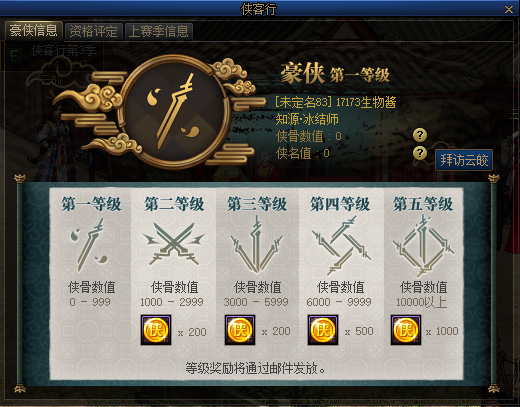
Task: Click the gold coin reward under 第三等级
Action: tap(240, 330)
